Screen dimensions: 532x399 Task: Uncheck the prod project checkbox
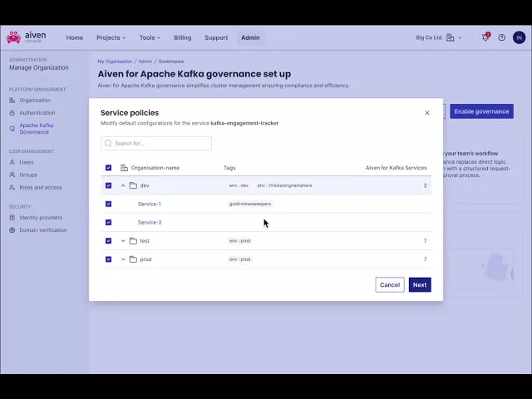pyautogui.click(x=108, y=259)
